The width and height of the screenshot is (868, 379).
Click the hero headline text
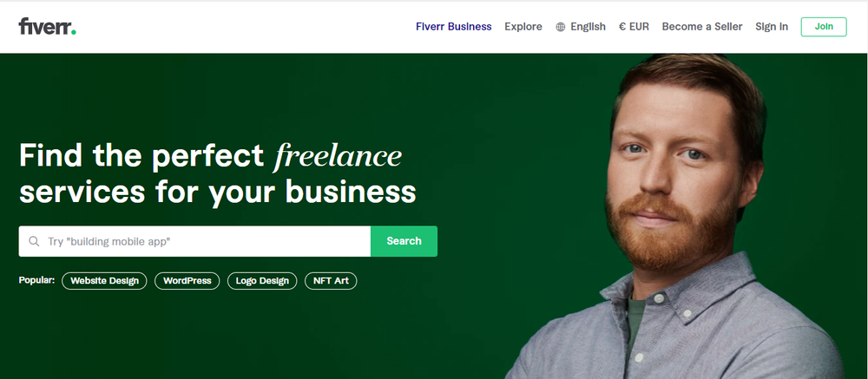(218, 173)
